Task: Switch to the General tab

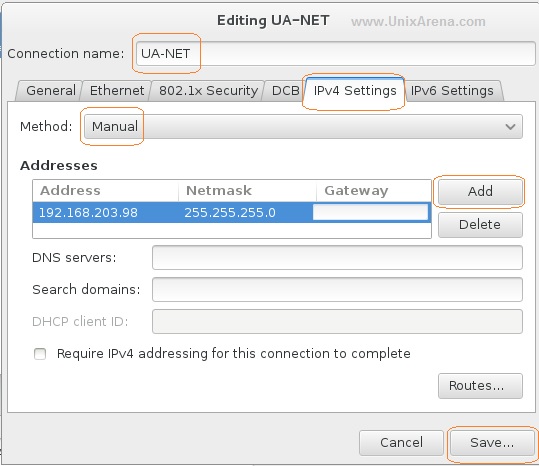Action: click(x=51, y=91)
